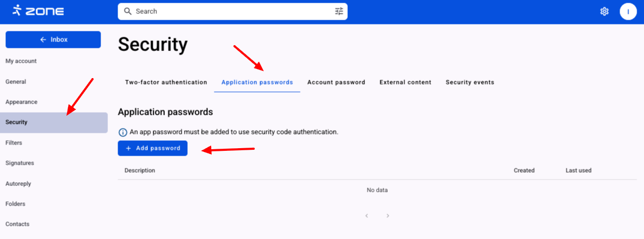Switch to Two-factor authentication tab
This screenshot has width=644, height=239.
[166, 82]
